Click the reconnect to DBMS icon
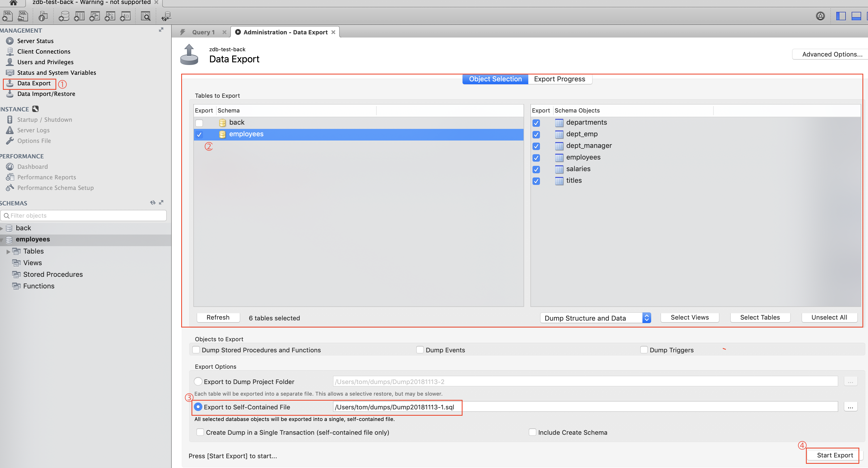Screen dimensions: 868x468 click(x=166, y=16)
